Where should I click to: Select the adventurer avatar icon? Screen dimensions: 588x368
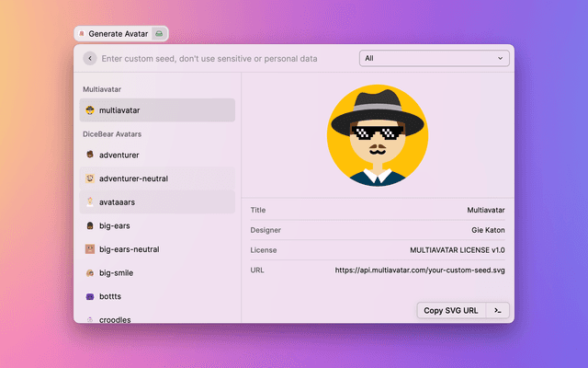90,155
